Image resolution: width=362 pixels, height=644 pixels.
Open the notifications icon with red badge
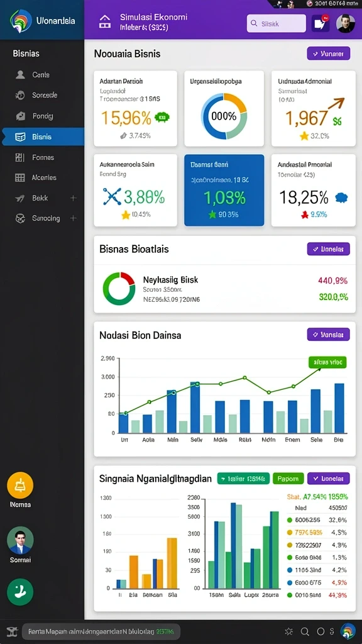tap(321, 23)
